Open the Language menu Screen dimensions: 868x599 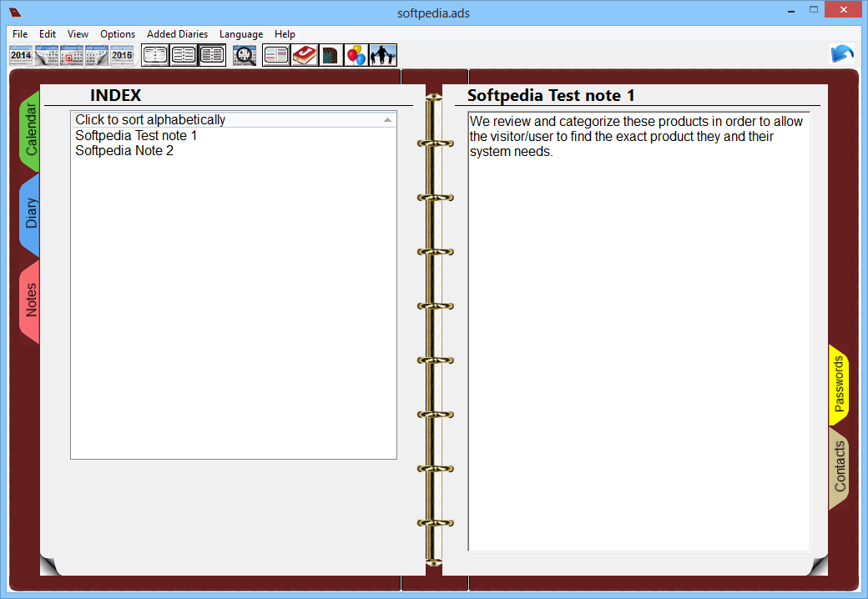(x=241, y=33)
